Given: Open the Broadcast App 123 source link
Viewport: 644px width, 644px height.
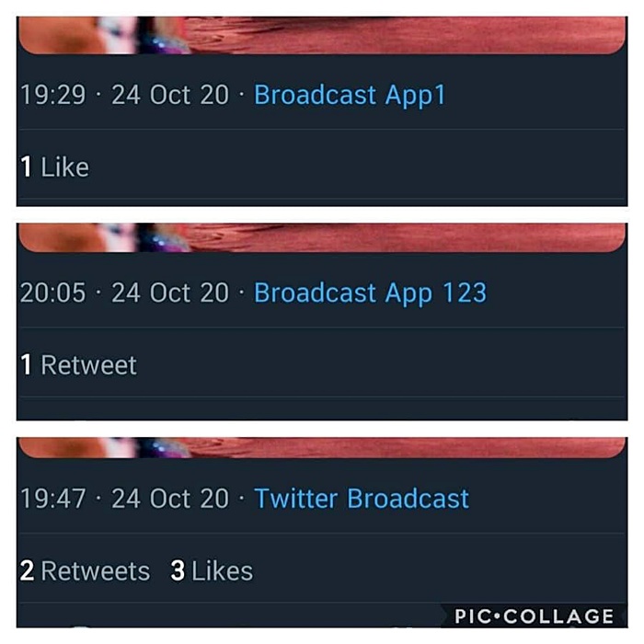Looking at the screenshot, I should [370, 293].
